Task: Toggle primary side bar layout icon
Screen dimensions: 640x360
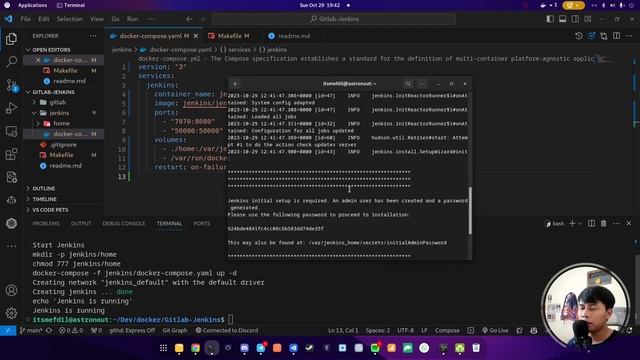Action: tap(550, 19)
